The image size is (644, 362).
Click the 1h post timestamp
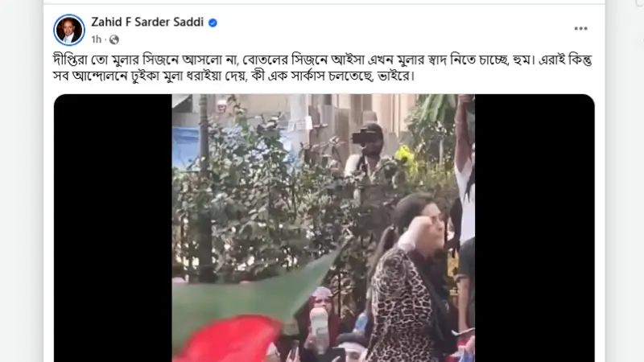pyautogui.click(x=96, y=39)
